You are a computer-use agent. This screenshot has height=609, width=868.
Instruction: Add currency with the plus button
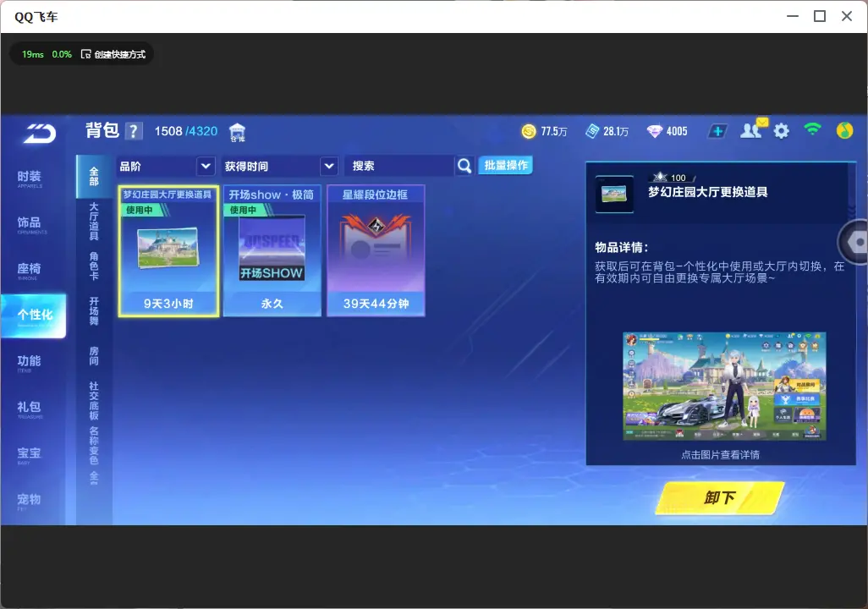click(x=717, y=131)
